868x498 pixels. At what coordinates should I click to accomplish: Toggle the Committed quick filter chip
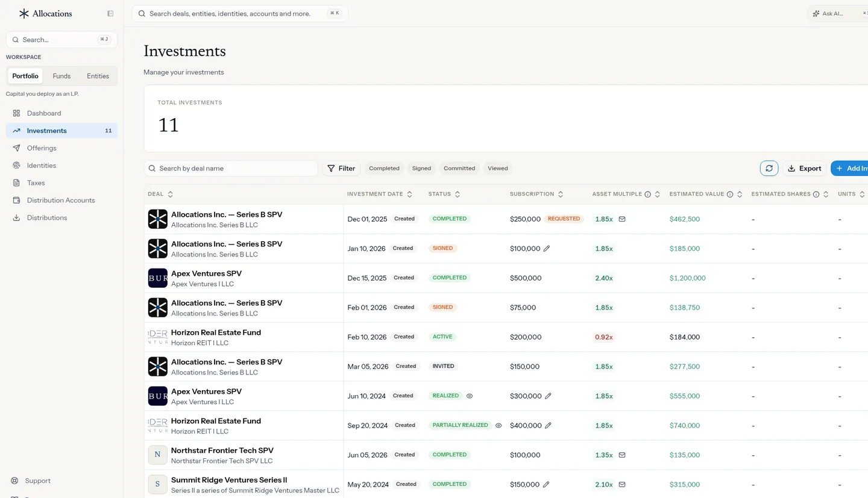tap(459, 169)
